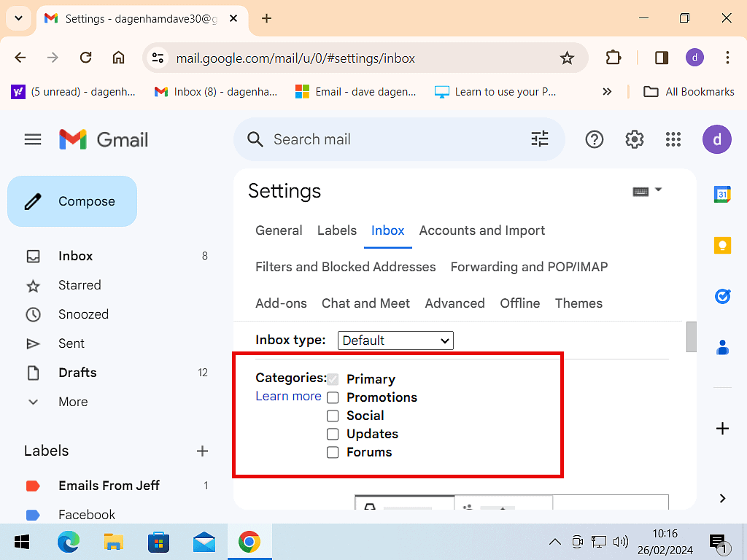The image size is (747, 560).
Task: Show search options filter icon
Action: point(540,139)
